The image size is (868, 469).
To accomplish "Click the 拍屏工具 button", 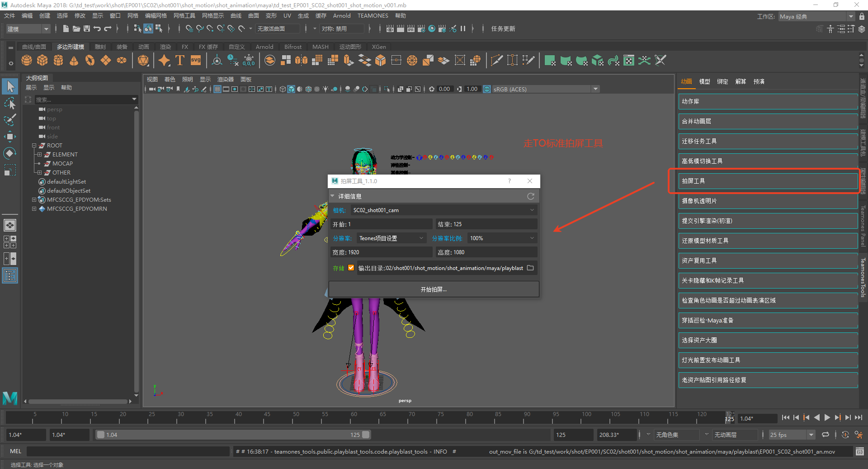I will coord(768,181).
